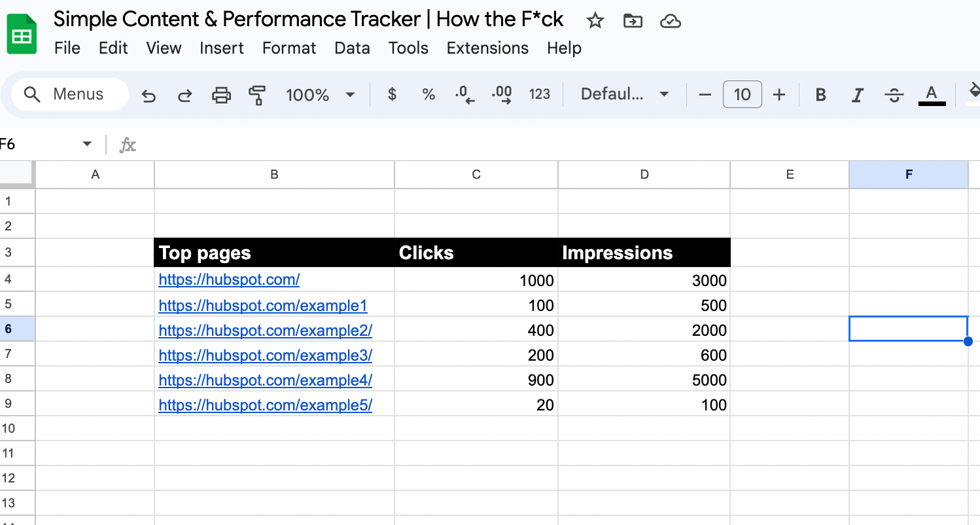Open the Name Box cell dropdown

pos(87,144)
